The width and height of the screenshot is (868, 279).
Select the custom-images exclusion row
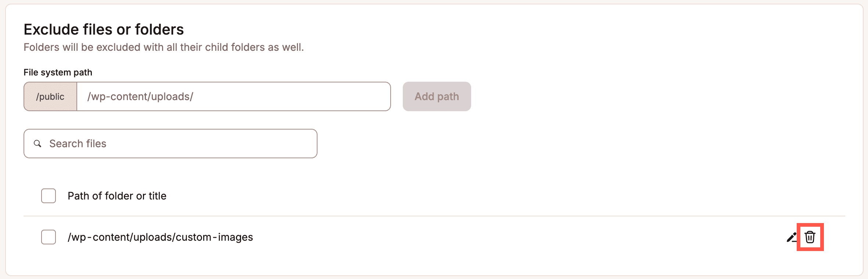tap(160, 237)
